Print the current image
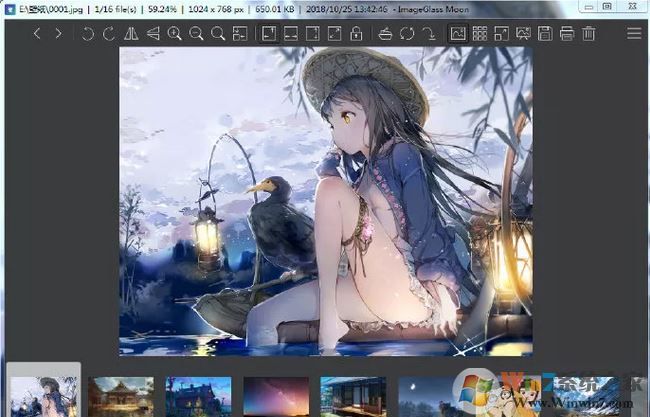This screenshot has width=650, height=417. click(x=567, y=34)
